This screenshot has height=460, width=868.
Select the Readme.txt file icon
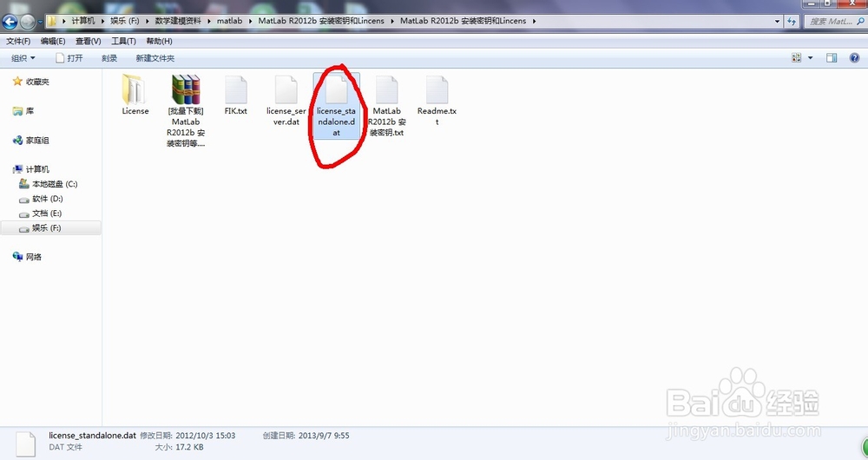coord(437,90)
